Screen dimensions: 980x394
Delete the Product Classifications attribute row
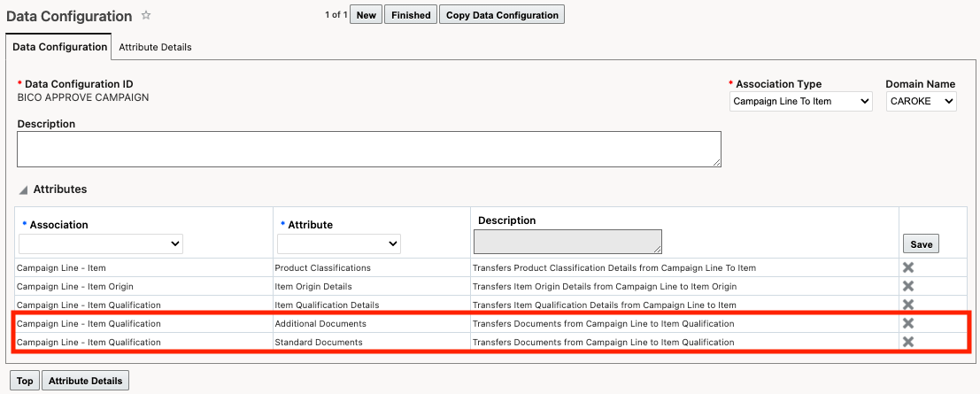(x=907, y=267)
